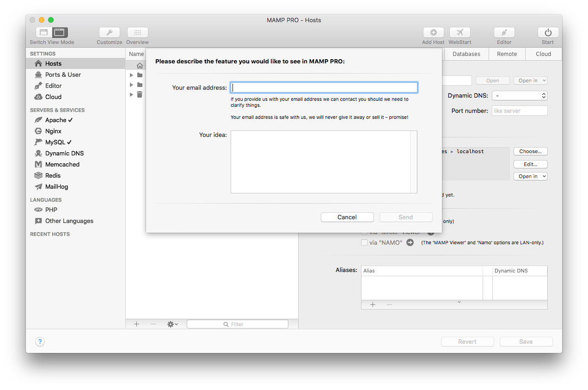This screenshot has width=588, height=390.
Task: Select PHP under Languages
Action: pyautogui.click(x=50, y=210)
